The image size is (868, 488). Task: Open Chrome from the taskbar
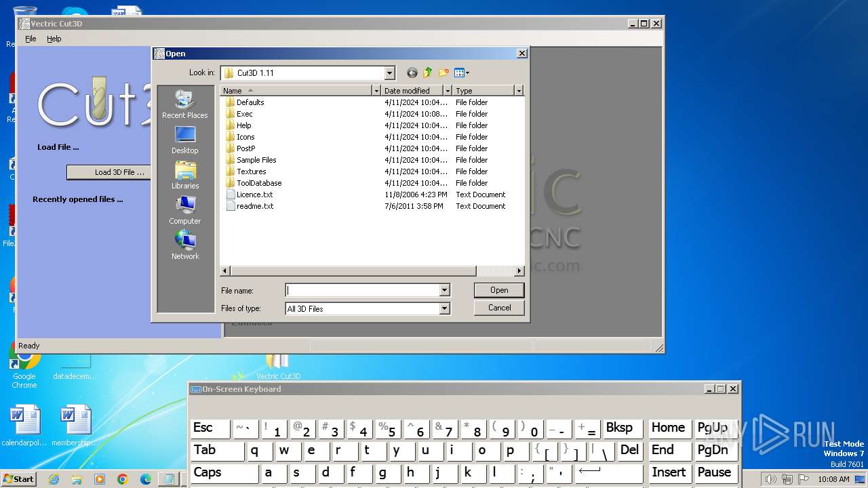tap(123, 479)
